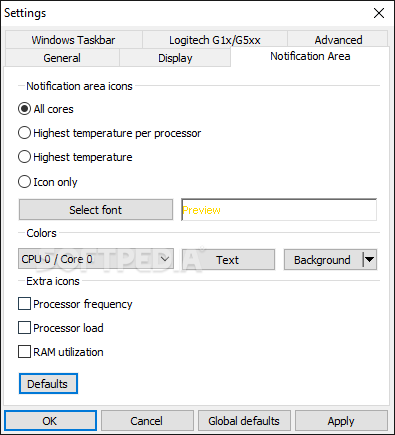This screenshot has width=395, height=435.
Task: Open the Advanced tab
Action: click(338, 40)
